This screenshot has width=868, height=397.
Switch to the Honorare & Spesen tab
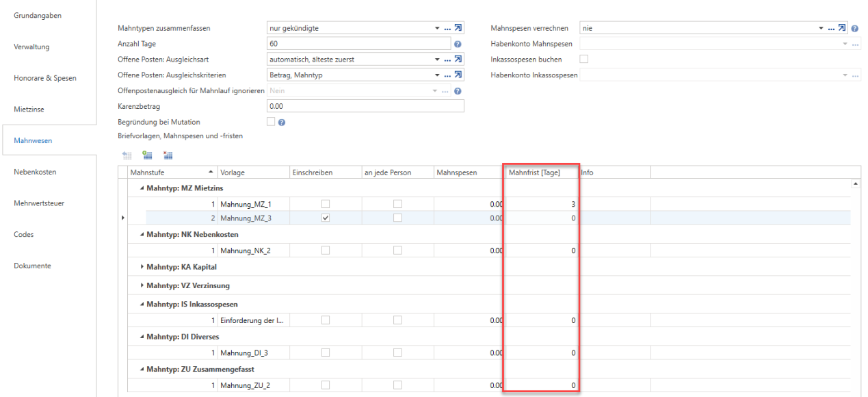[45, 78]
